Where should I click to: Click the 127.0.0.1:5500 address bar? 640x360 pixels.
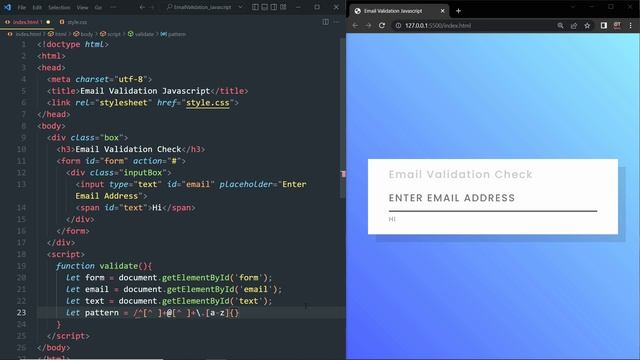(x=438, y=25)
